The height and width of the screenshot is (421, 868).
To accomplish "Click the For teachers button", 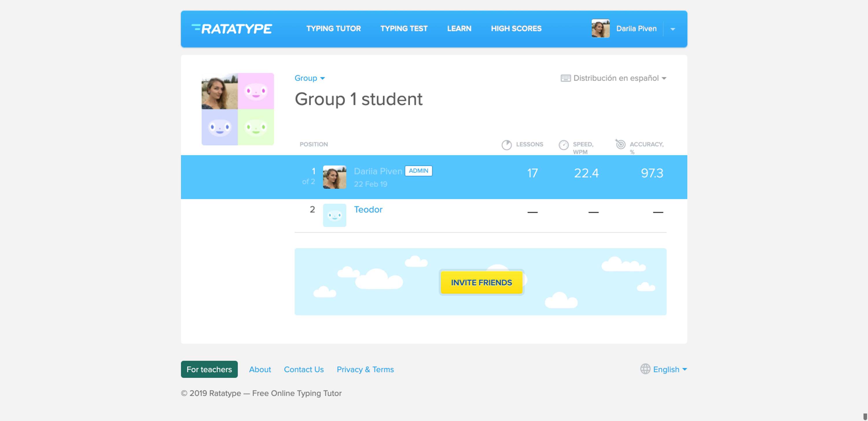I will (209, 369).
